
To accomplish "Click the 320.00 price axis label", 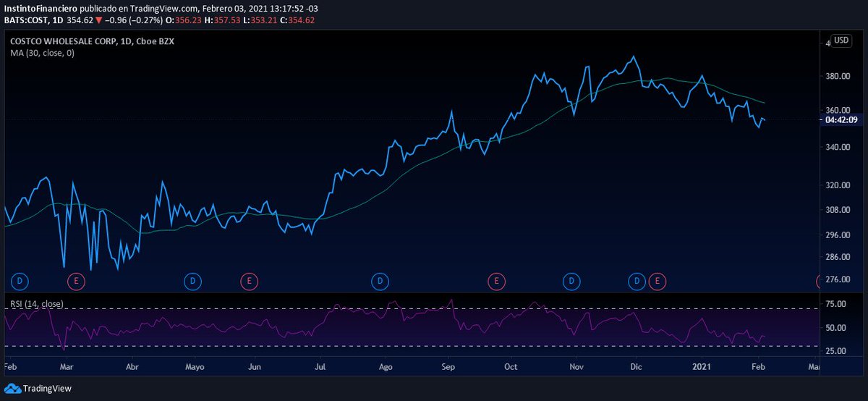I will 837,185.
